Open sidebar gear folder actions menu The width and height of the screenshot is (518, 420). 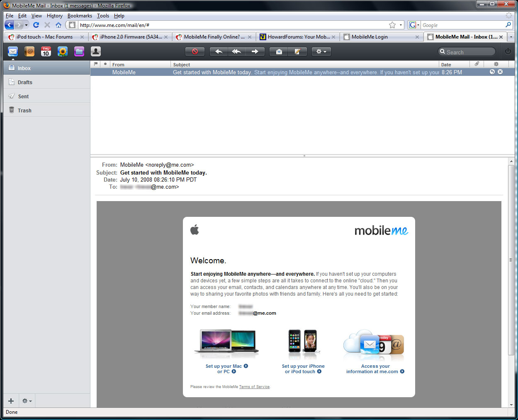pos(27,401)
